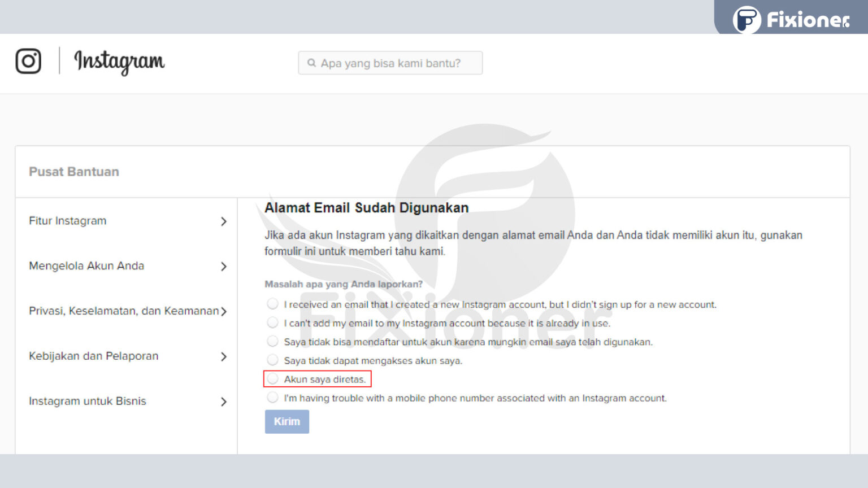Click the magnifying glass in the search bar
Image resolution: width=868 pixels, height=488 pixels.
pyautogui.click(x=312, y=63)
